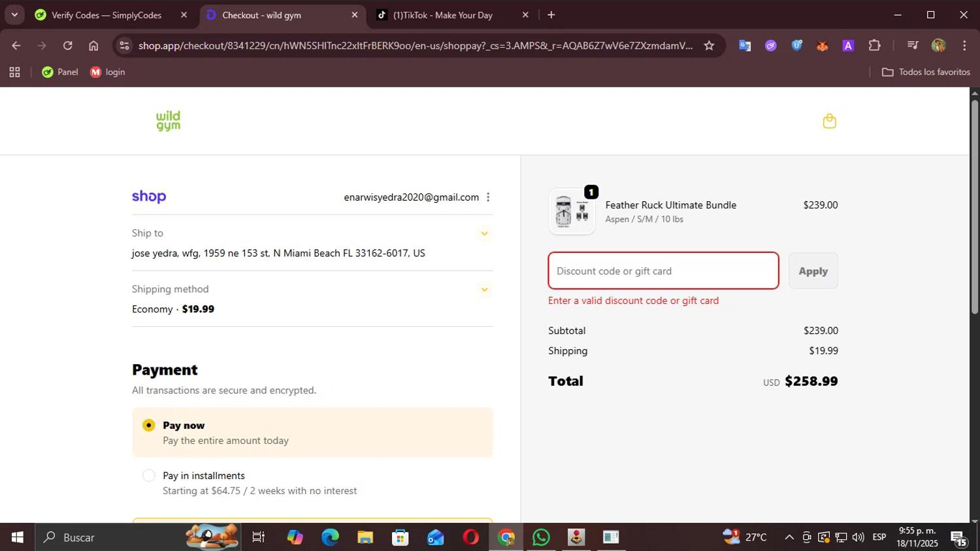980x551 pixels.
Task: Open Chrome three-dot menu
Action: [x=964, y=45]
